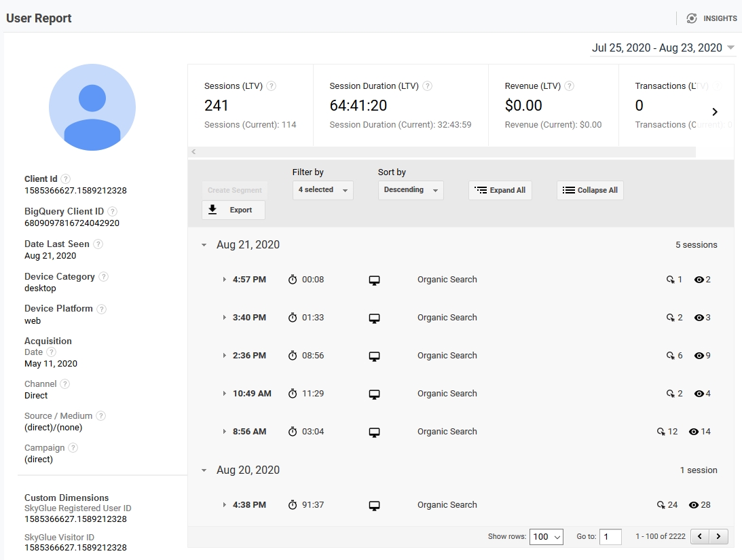The image size is (742, 560).
Task: Click the help icon next to Revenue (LTV)
Action: click(570, 86)
